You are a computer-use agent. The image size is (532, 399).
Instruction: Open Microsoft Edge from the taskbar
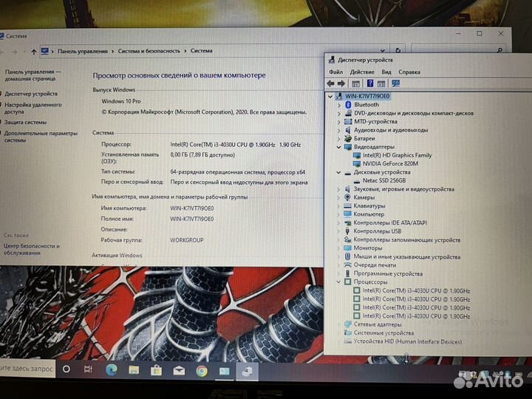click(x=112, y=370)
